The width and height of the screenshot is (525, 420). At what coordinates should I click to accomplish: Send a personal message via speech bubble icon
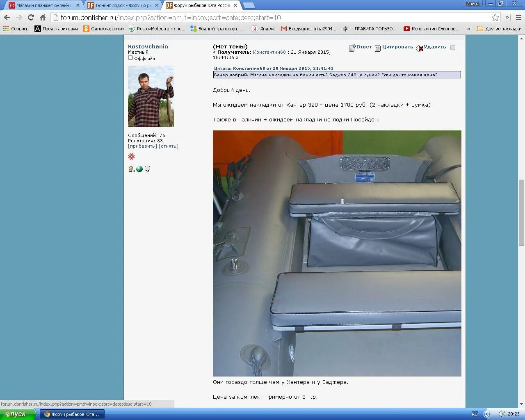147,169
